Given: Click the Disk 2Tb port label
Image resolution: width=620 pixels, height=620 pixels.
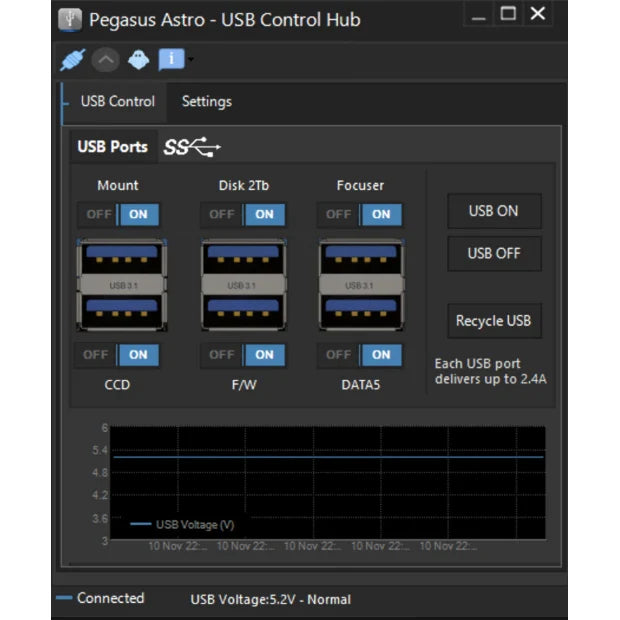Looking at the screenshot, I should [244, 185].
